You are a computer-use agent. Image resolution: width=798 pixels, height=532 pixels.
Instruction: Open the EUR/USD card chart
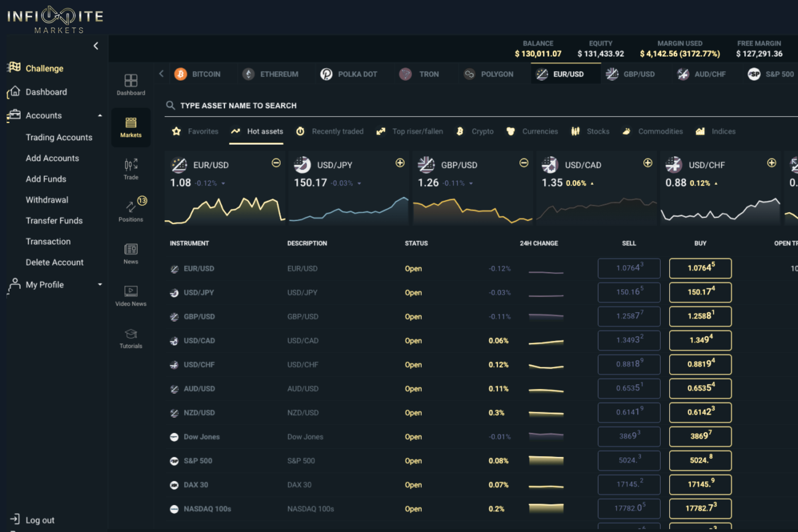pos(225,210)
